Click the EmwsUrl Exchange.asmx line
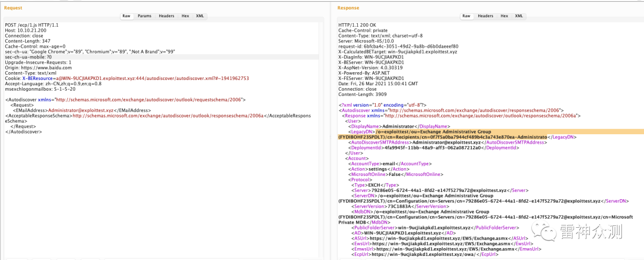The width and height of the screenshot is (644, 260). (x=447, y=249)
